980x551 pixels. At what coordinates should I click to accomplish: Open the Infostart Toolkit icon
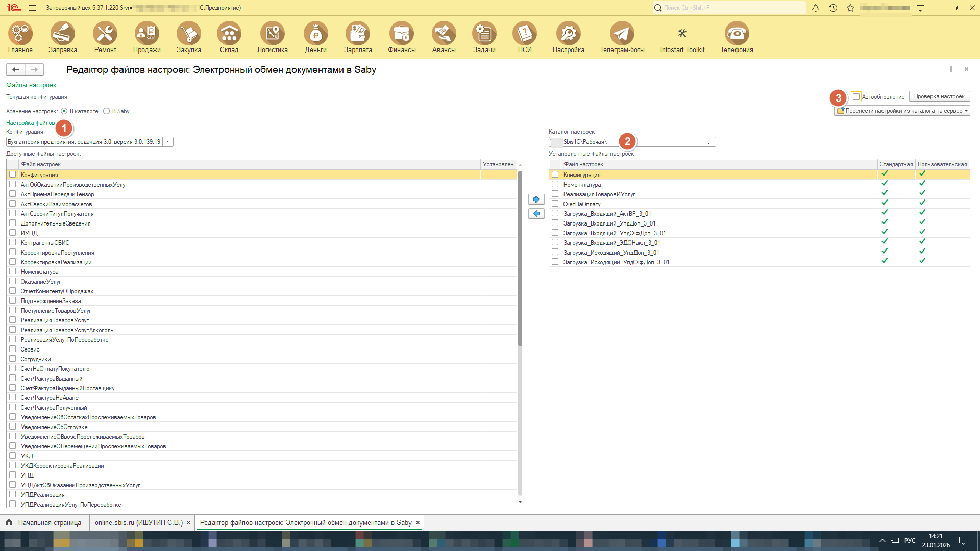click(x=682, y=34)
